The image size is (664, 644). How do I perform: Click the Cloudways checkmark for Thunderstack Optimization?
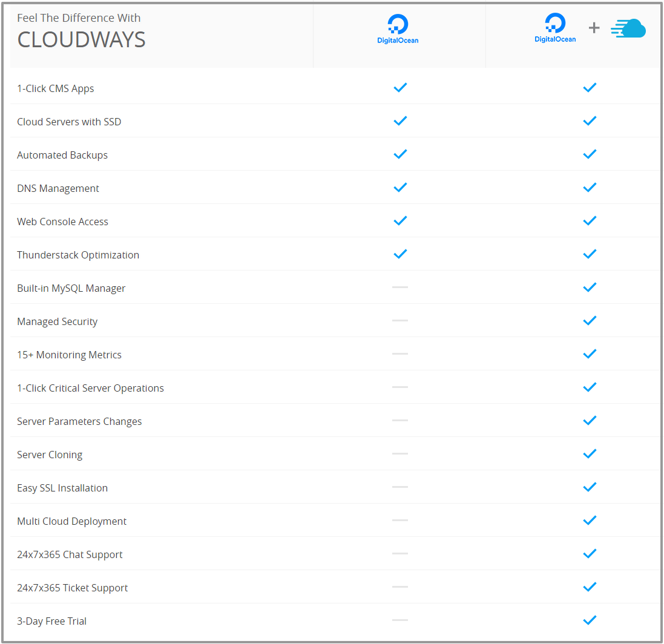pos(590,254)
